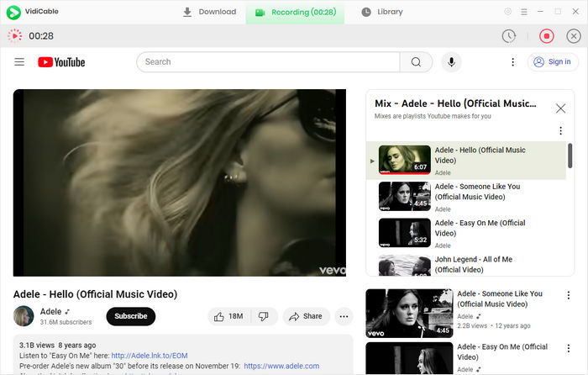Click the recording schedule clock icon
Image resolution: width=588 pixels, height=375 pixels.
click(x=509, y=36)
